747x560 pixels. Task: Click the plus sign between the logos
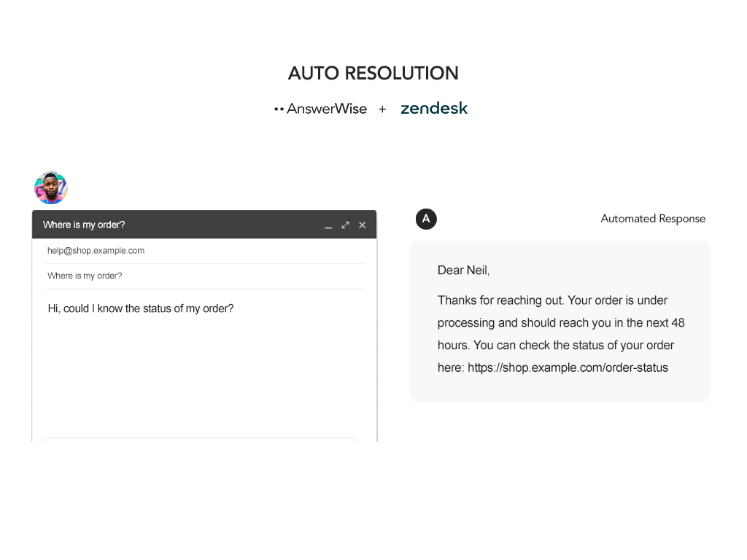(382, 109)
